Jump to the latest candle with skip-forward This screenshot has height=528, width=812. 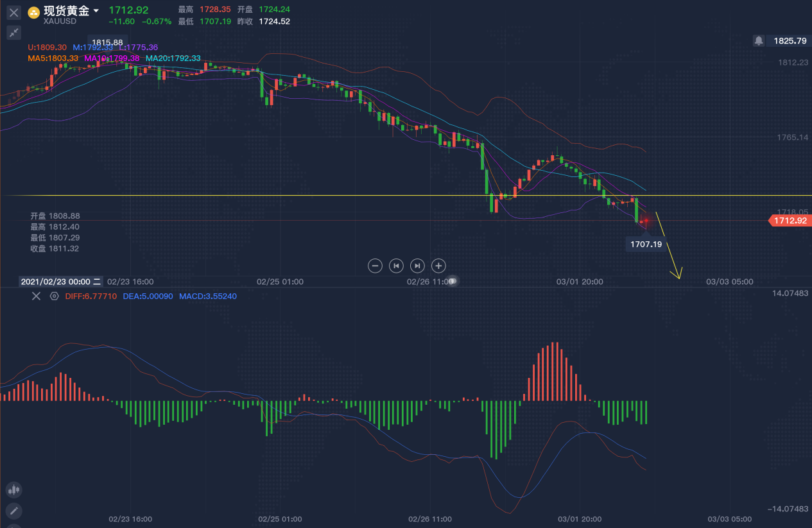pyautogui.click(x=417, y=266)
